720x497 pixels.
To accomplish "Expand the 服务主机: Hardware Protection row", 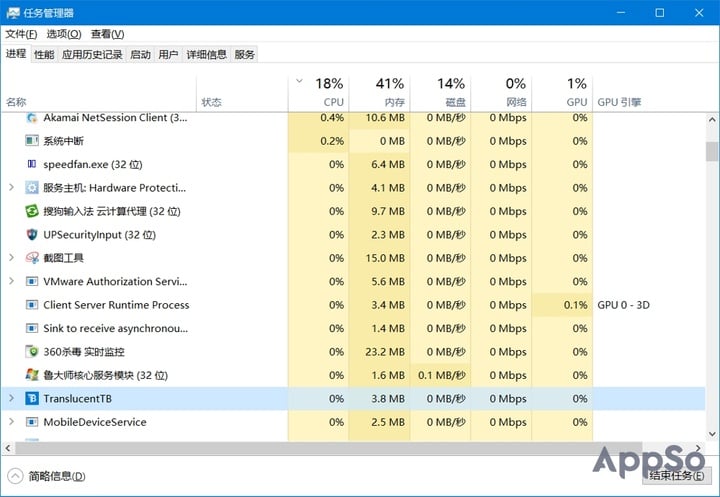I will click(11, 188).
